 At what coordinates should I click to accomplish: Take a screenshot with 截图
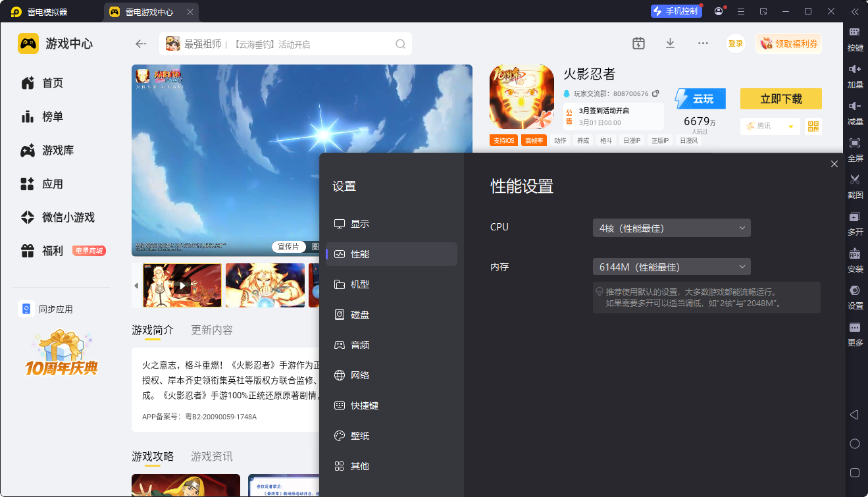(855, 186)
